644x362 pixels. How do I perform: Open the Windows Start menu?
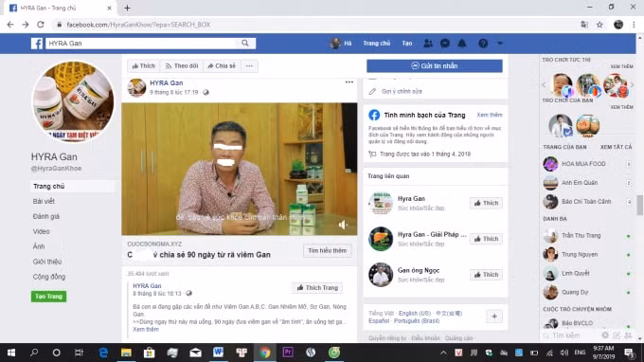(11, 353)
